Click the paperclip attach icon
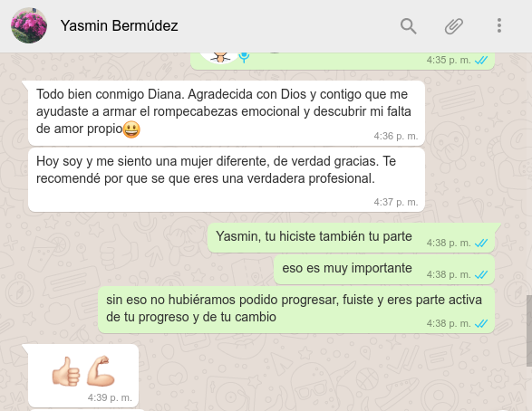Image resolution: width=532 pixels, height=411 pixels. coord(454,26)
